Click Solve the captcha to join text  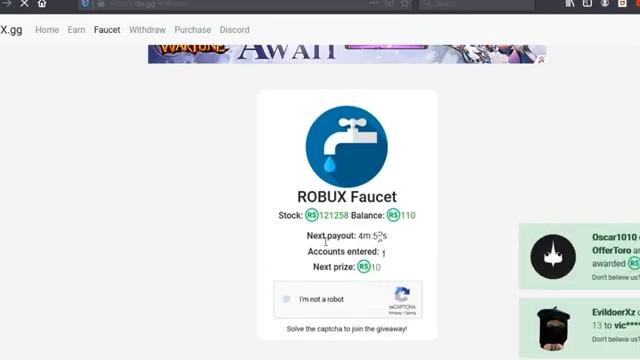347,329
